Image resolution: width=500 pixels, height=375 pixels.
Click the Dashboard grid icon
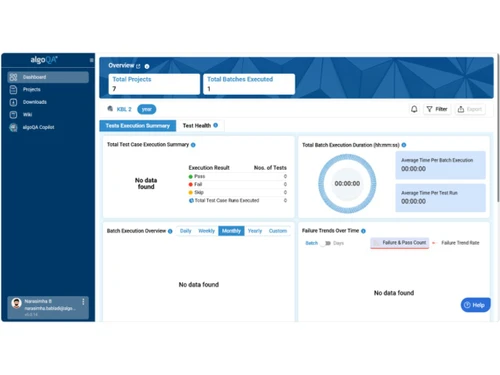coord(13,77)
